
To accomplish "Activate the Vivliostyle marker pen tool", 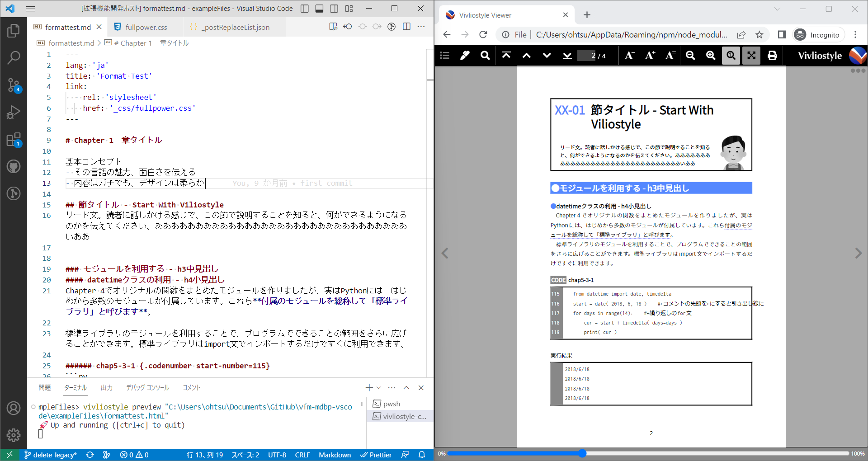I will click(465, 55).
